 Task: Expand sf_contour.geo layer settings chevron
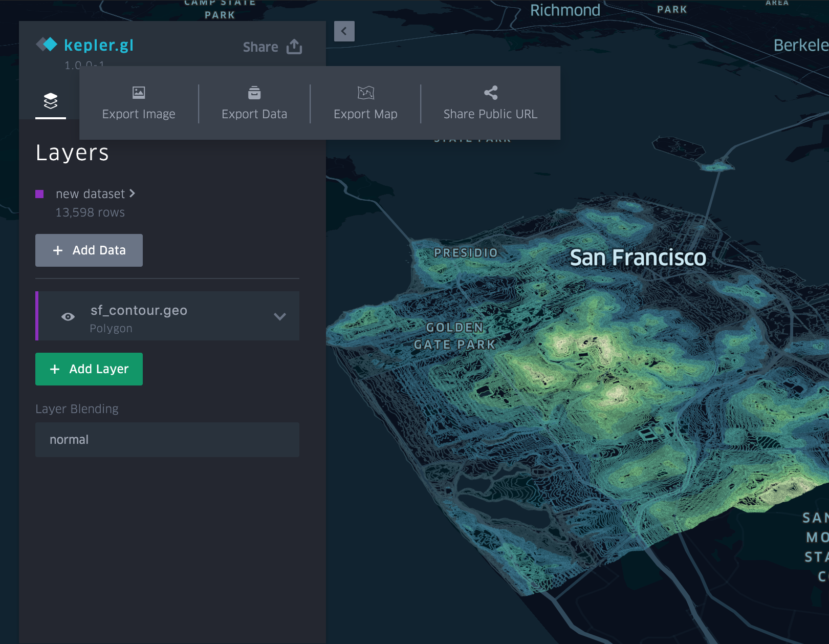pyautogui.click(x=279, y=316)
